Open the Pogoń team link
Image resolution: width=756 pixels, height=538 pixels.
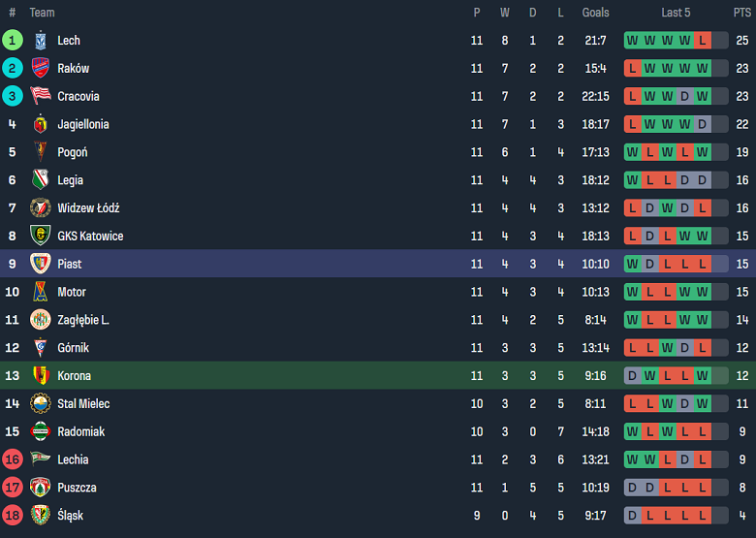tap(73, 152)
